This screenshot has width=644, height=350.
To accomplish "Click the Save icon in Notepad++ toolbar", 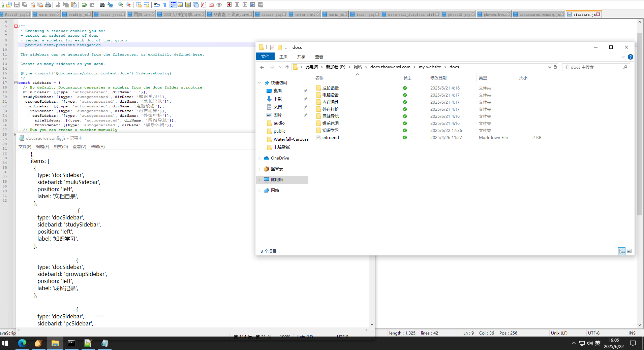I will click(x=17, y=5).
